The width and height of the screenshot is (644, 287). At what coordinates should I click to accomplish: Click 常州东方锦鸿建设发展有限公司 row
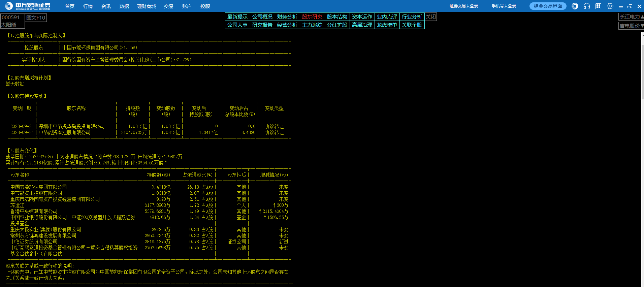point(149,235)
